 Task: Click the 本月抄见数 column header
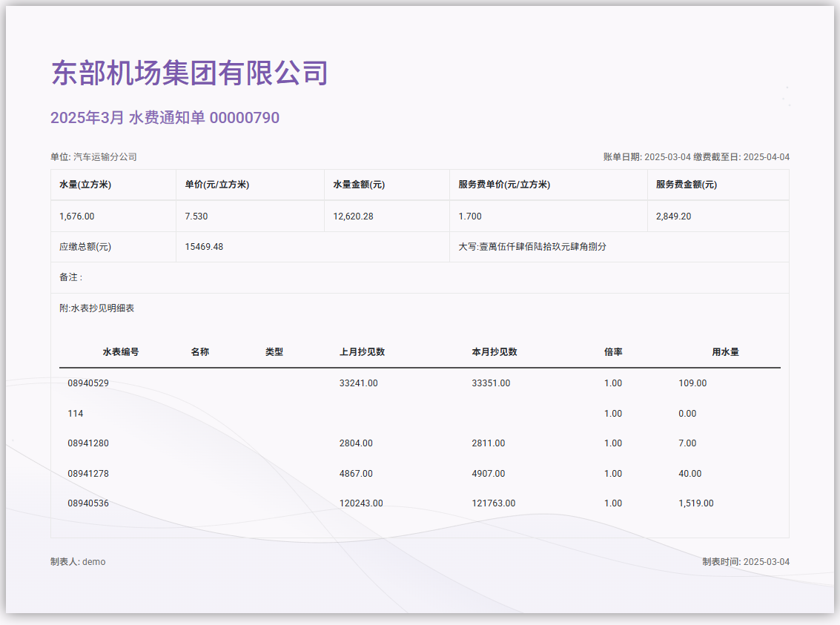495,352
